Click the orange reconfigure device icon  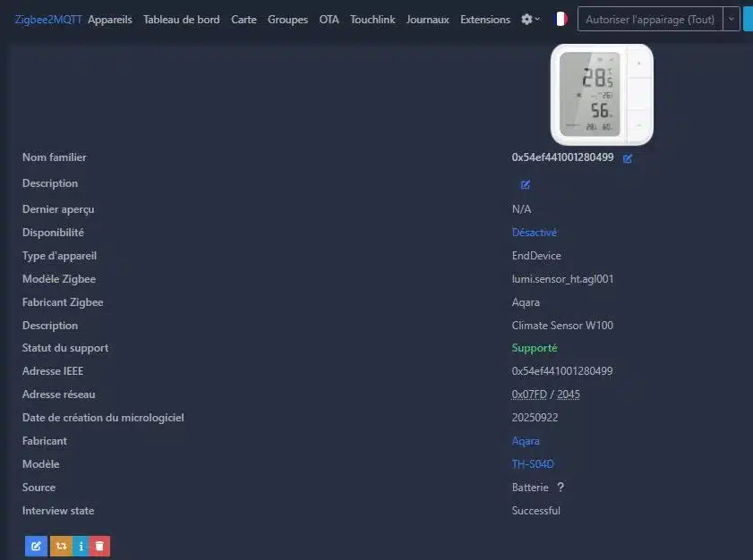pyautogui.click(x=62, y=546)
